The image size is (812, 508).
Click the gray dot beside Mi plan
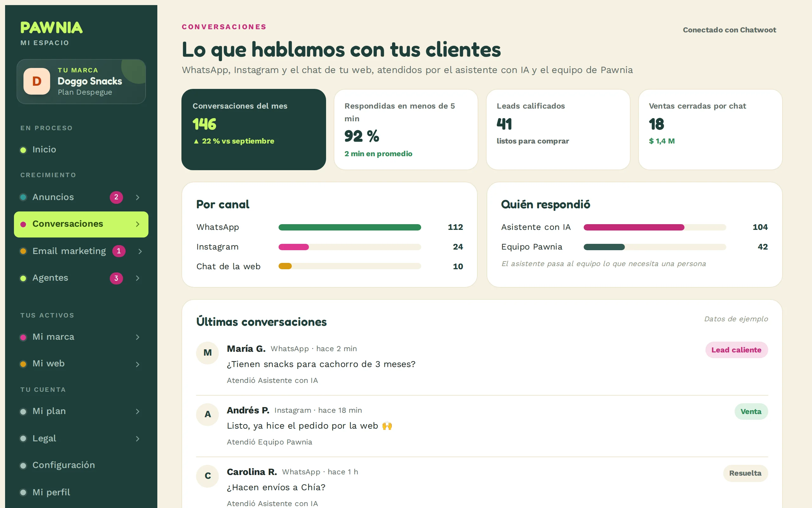coord(23,411)
